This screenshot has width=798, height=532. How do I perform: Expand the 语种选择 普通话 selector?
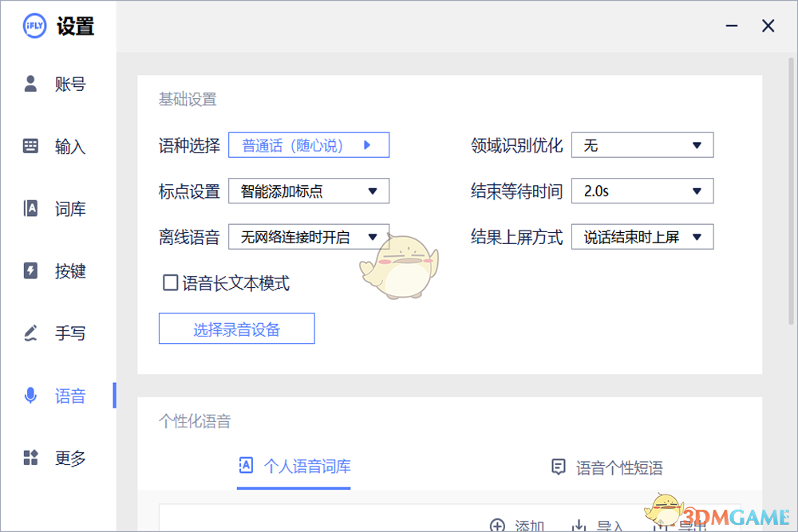tap(309, 145)
